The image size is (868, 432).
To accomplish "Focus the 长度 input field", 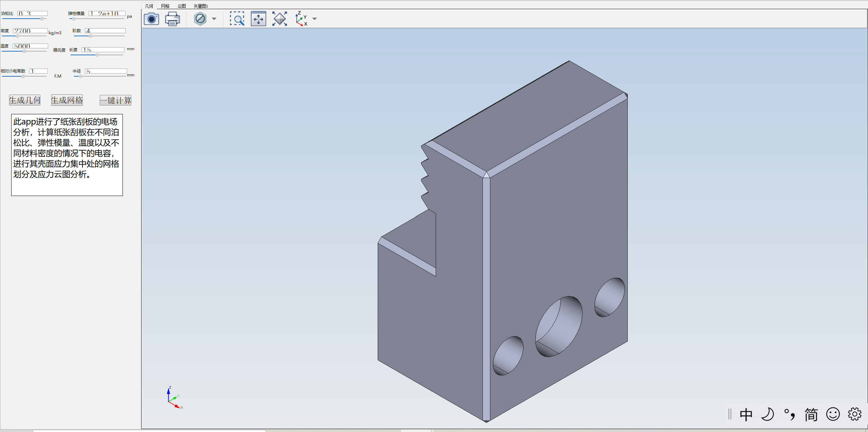I will [103, 50].
